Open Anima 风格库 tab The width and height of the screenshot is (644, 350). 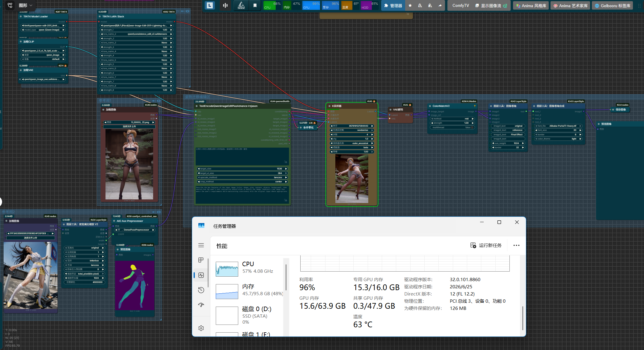(x=531, y=6)
